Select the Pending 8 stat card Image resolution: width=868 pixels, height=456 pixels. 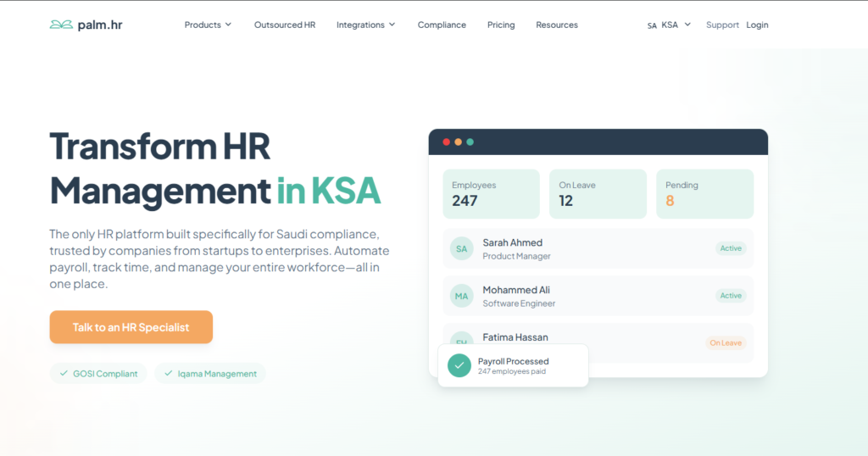(704, 194)
